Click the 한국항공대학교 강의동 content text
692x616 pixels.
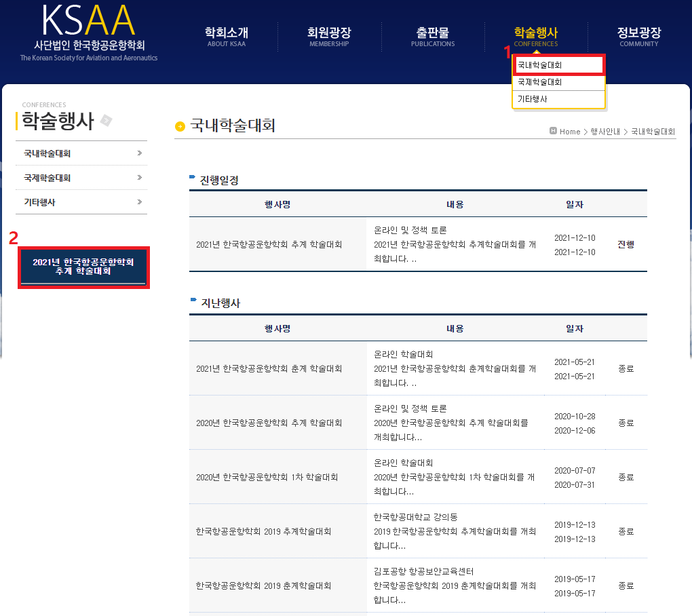416,517
